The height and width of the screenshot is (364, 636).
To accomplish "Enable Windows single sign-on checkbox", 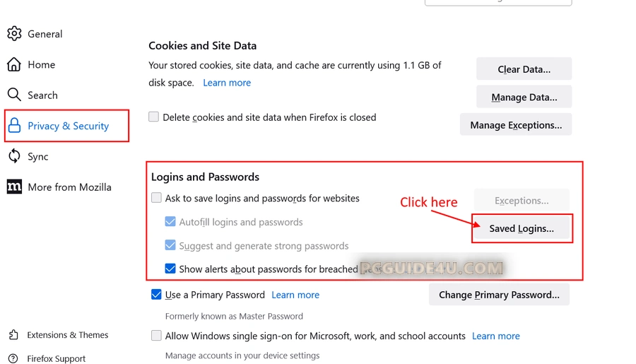I will pos(156,336).
